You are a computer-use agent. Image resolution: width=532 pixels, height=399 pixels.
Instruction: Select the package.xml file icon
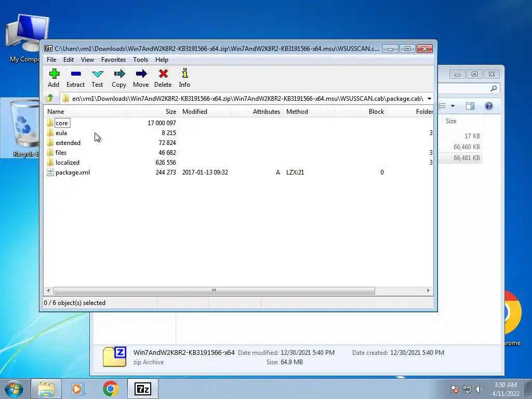(x=50, y=172)
